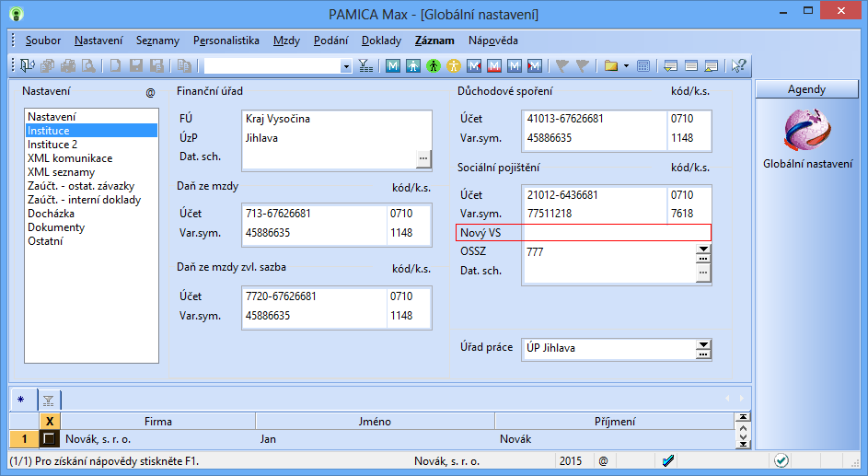Viewport: 868px width, 476px height.
Task: Click the Nový VS input field
Action: tap(616, 232)
